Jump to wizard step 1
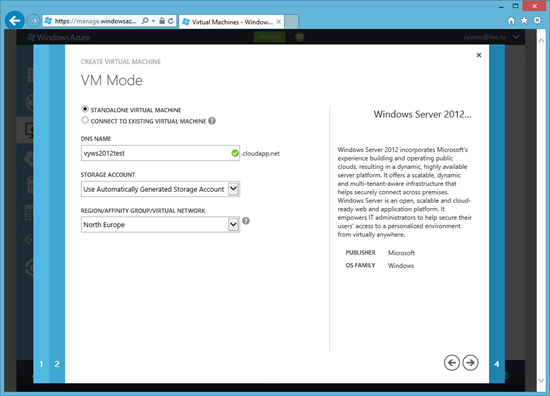 (41, 364)
